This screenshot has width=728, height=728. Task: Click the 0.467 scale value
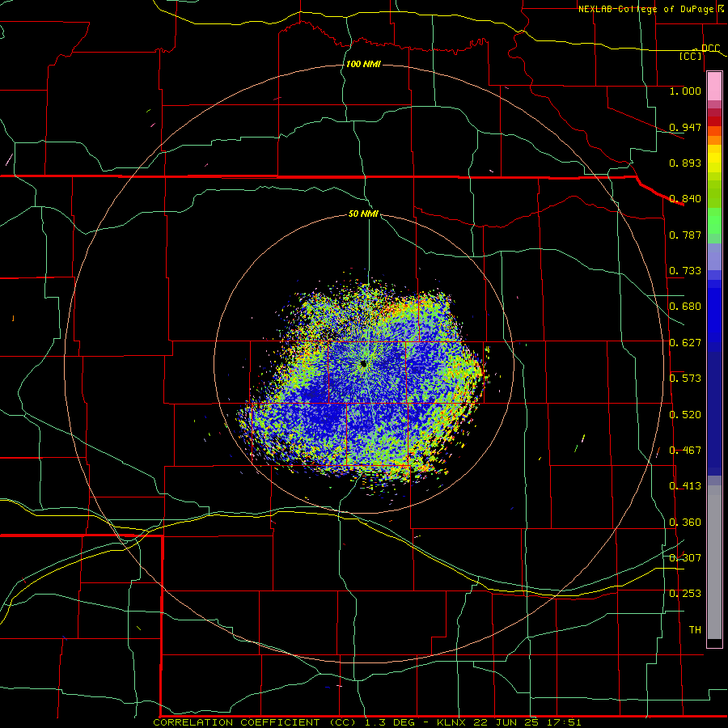(x=685, y=451)
